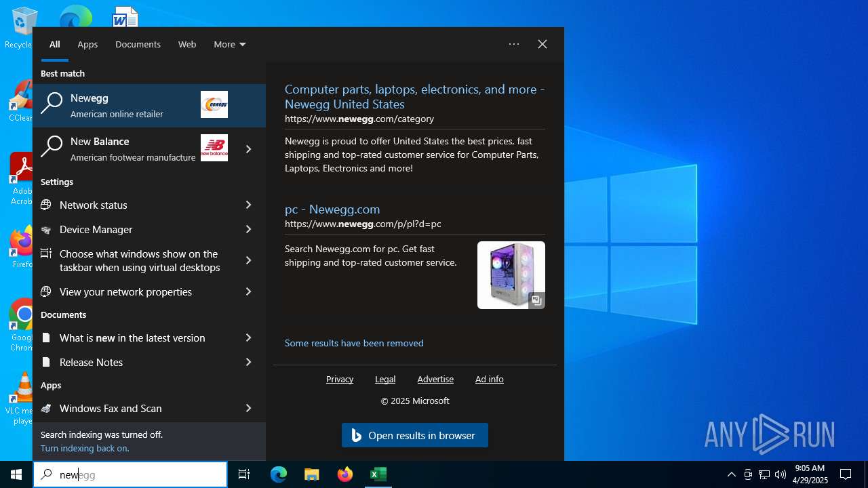The height and width of the screenshot is (488, 868).
Task: Expand Network status chevron
Action: (x=249, y=205)
